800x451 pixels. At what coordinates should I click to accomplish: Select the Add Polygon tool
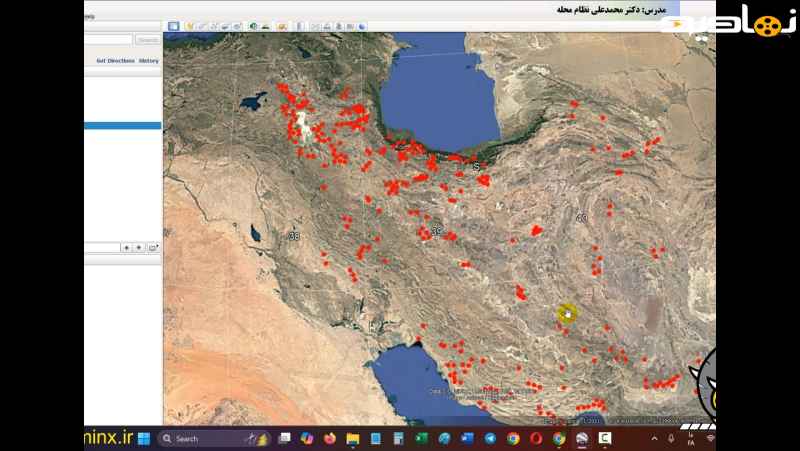coord(200,26)
